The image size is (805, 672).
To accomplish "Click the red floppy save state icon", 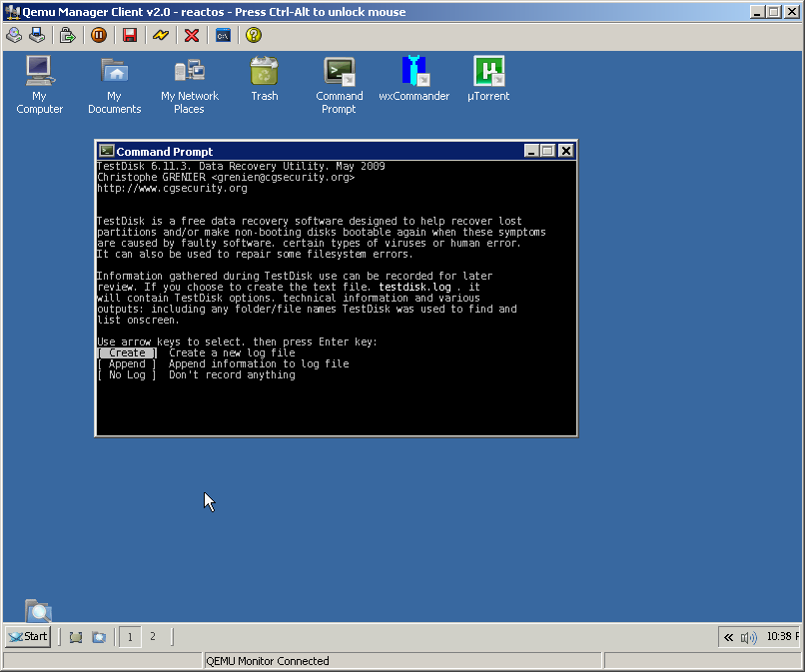I will pyautogui.click(x=129, y=35).
